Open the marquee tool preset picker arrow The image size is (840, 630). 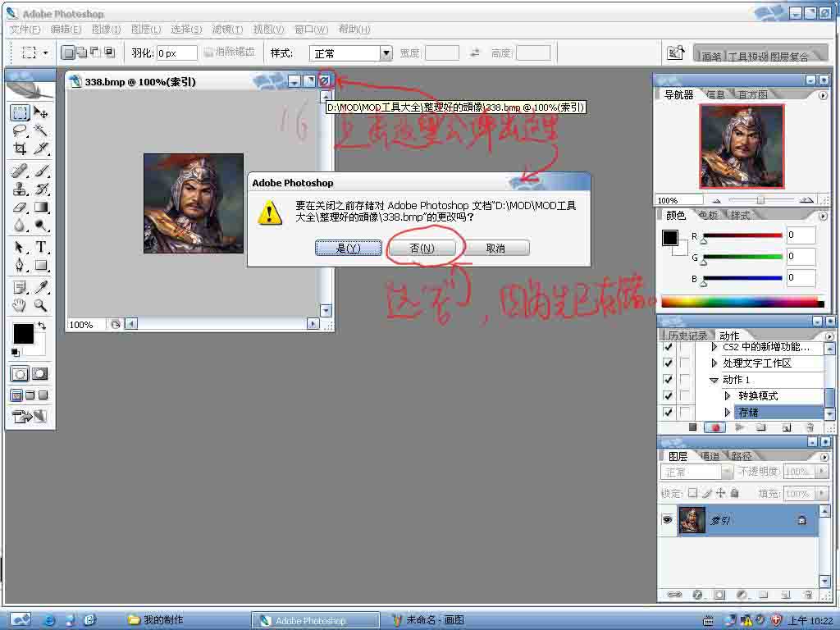(46, 53)
